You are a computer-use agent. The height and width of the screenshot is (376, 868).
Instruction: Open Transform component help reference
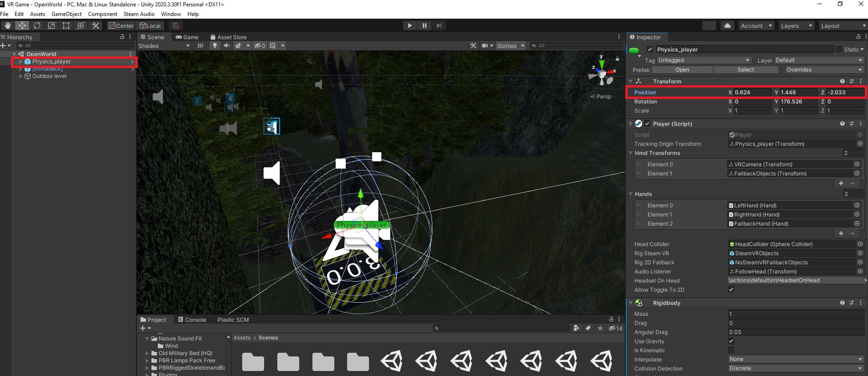tap(842, 81)
